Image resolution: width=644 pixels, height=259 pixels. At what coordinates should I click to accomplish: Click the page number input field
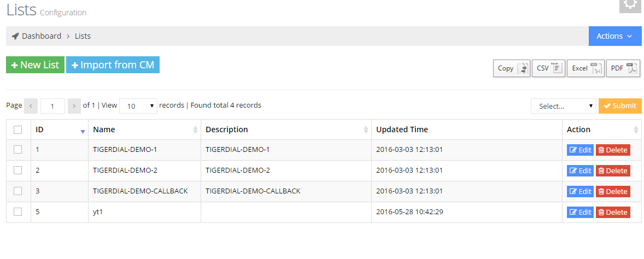coord(52,106)
